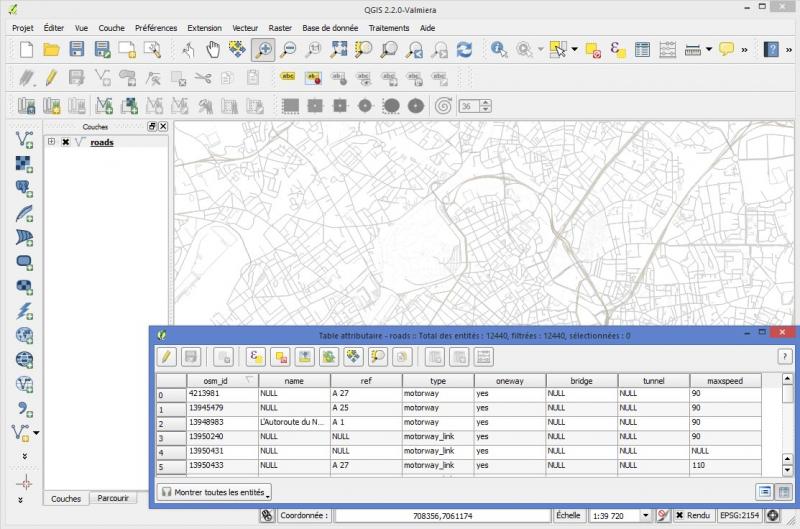Activate the Zoom In magnifier tool
Screen dimensions: 800x529
click(x=263, y=49)
